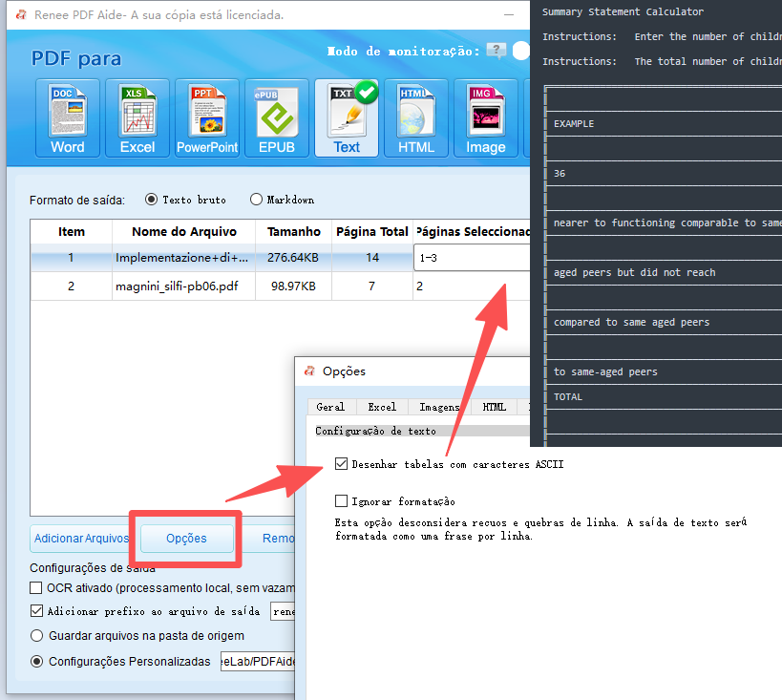Click Adicionar Arquivos button
Screen dimensions: 782x700
pos(80,539)
